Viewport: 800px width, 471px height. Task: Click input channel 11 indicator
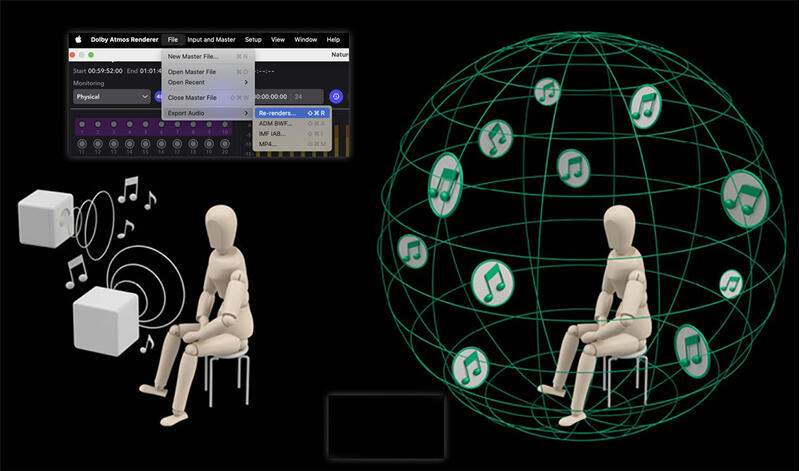coord(81,146)
